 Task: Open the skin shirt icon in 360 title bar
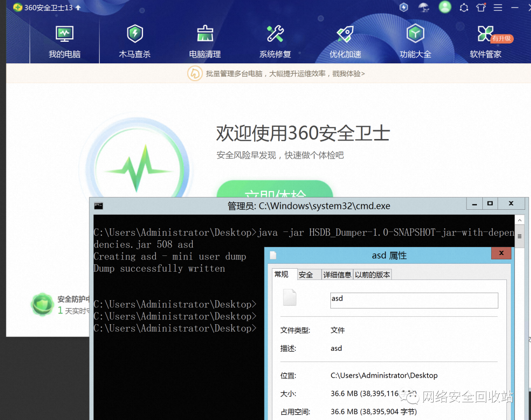click(481, 7)
